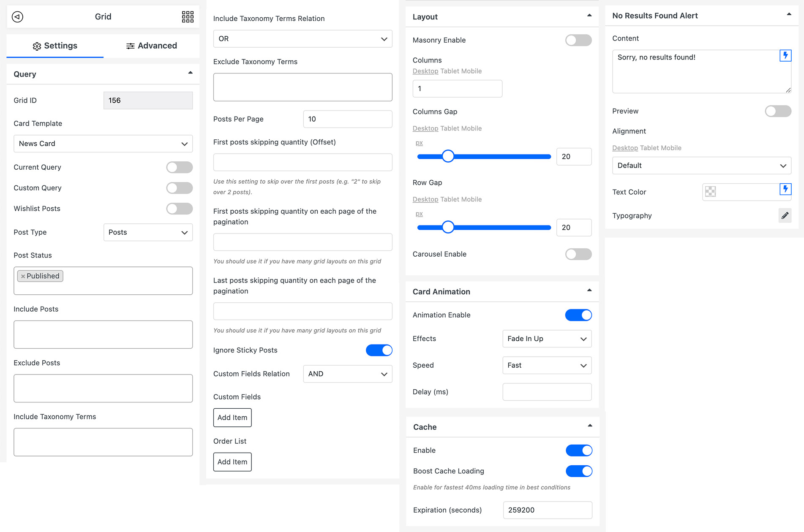Turn off Boost Cache Loading
Screen dimensions: 804x532
click(579, 471)
